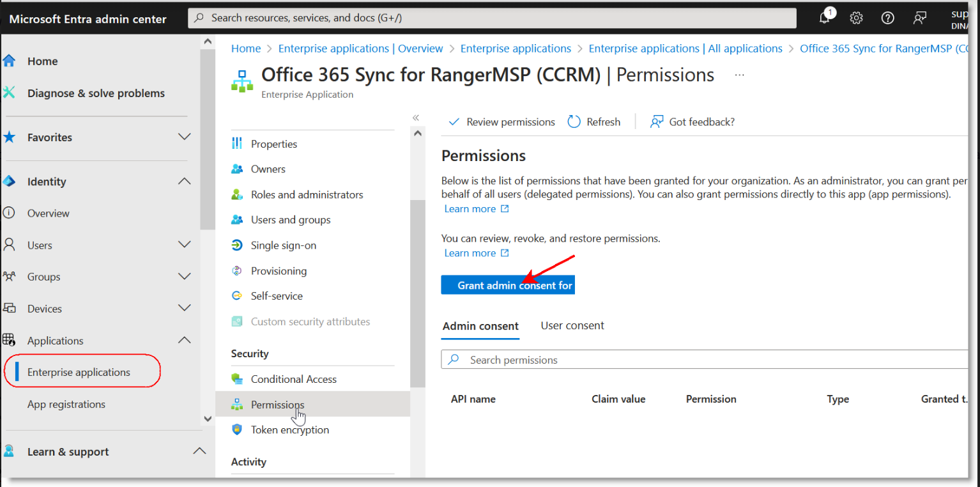Open the Single sign-on menu item
Image resolution: width=980 pixels, height=487 pixels.
click(283, 245)
